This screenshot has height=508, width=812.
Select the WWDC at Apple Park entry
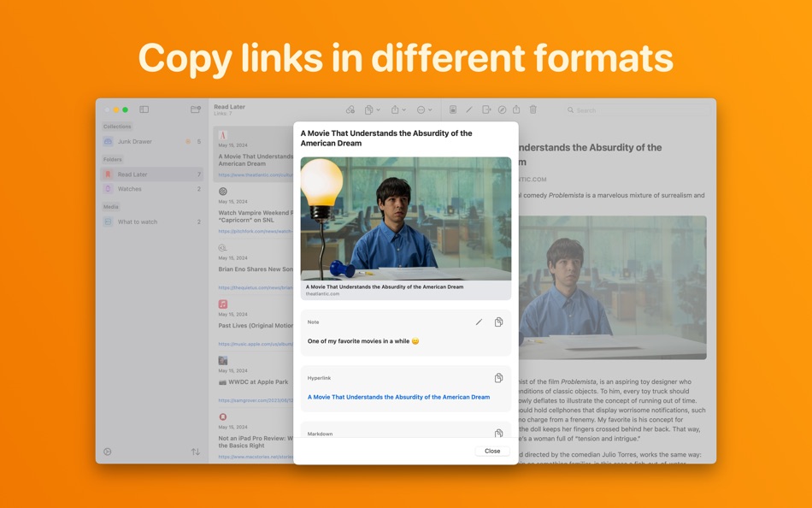(253, 381)
